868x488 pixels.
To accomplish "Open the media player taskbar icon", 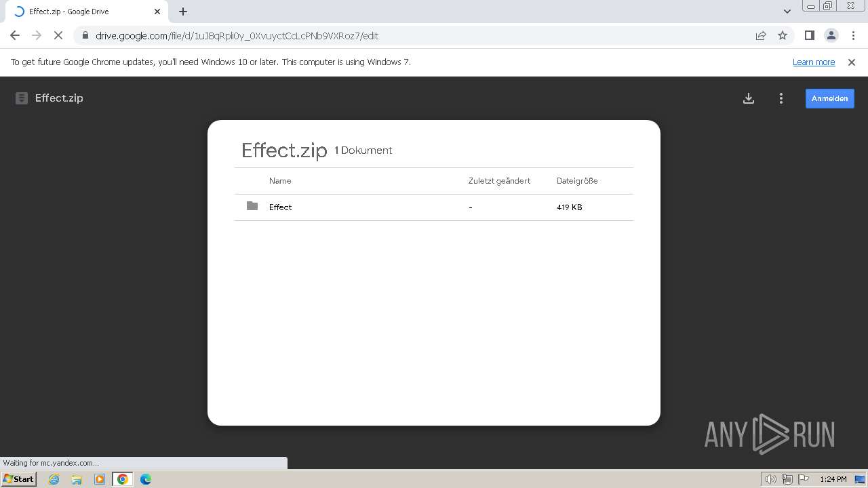I will (100, 479).
